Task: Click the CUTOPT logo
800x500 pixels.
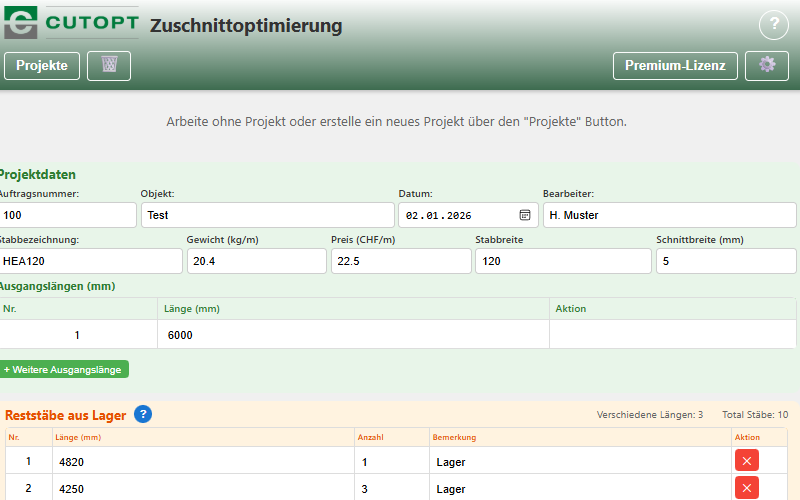Action: coord(71,23)
